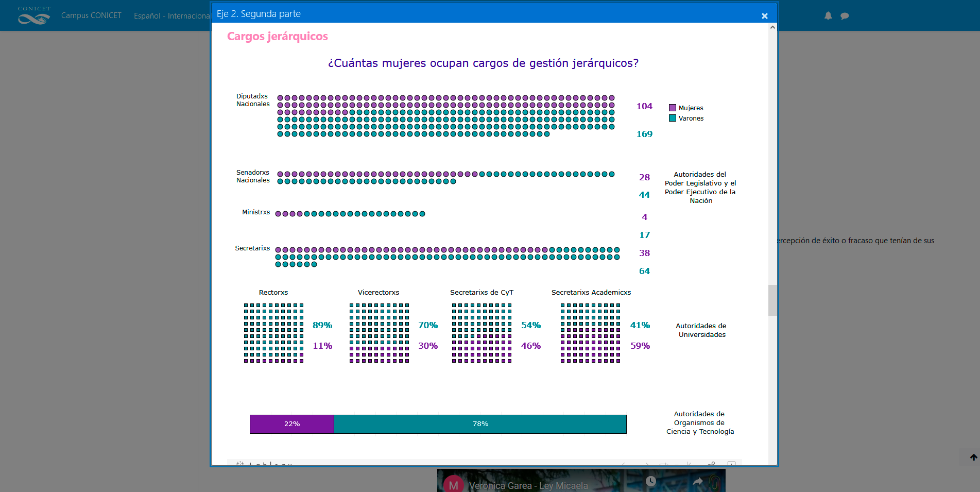Viewport: 980px width, 492px height.
Task: Open the Veronica Garea - Ley Micaela video title
Action: [x=528, y=485]
